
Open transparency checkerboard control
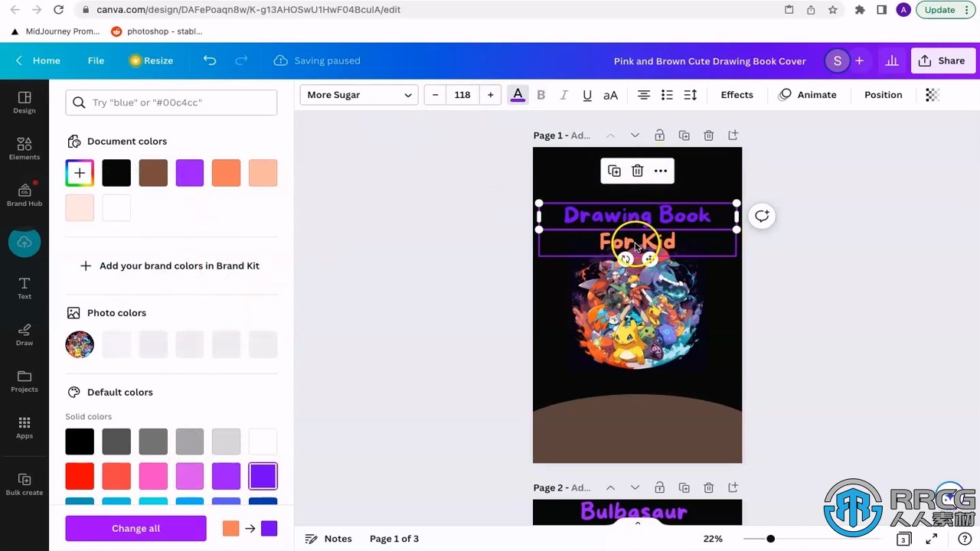pos(933,95)
